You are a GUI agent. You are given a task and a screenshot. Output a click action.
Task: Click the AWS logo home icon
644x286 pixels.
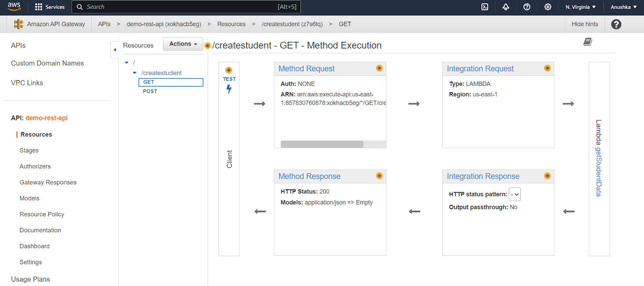(14, 6)
